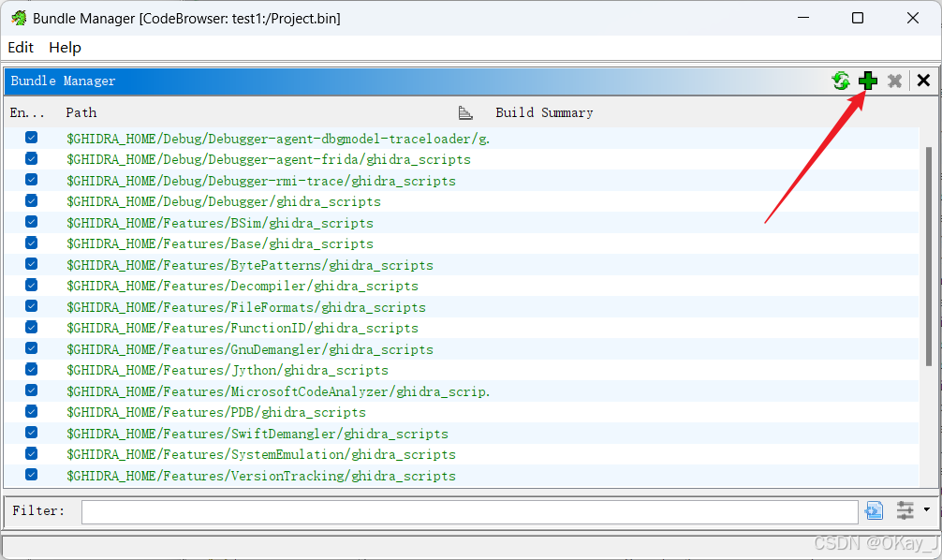Sort by the Build Summary column header
942x560 pixels.
point(544,112)
